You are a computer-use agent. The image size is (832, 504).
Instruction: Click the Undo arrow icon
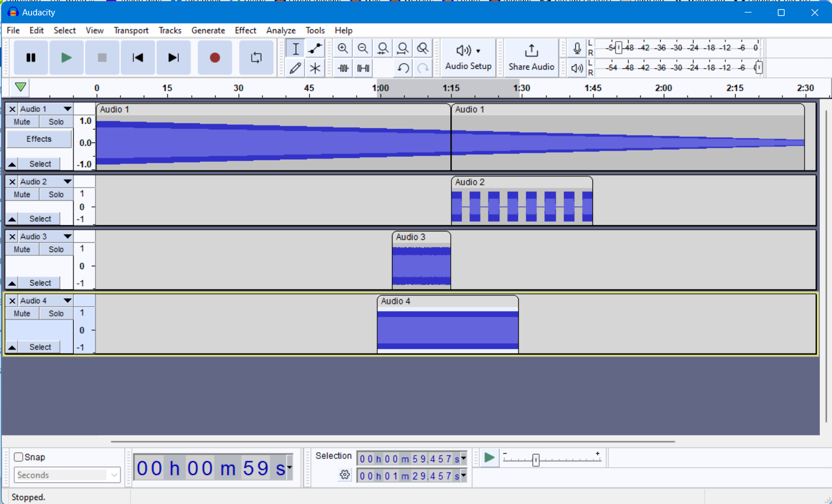point(403,68)
